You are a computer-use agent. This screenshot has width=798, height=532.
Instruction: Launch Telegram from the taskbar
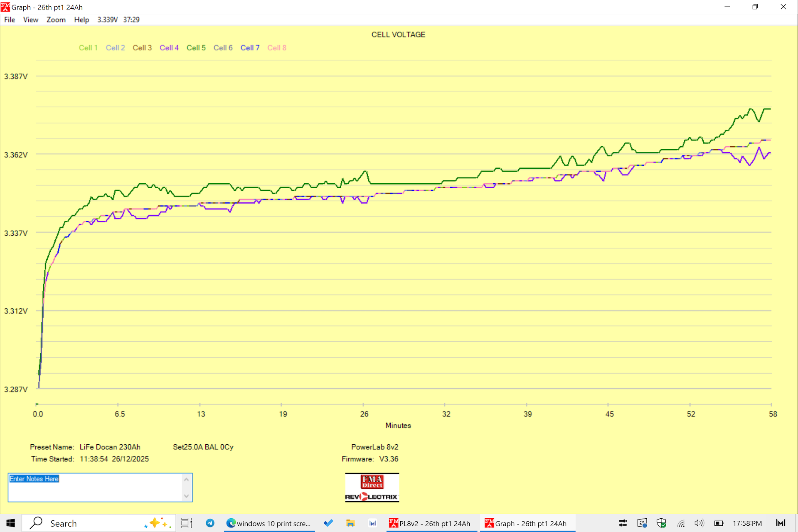(x=210, y=523)
